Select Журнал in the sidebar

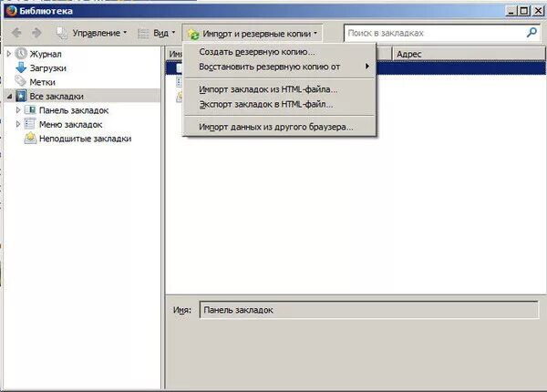(x=46, y=54)
